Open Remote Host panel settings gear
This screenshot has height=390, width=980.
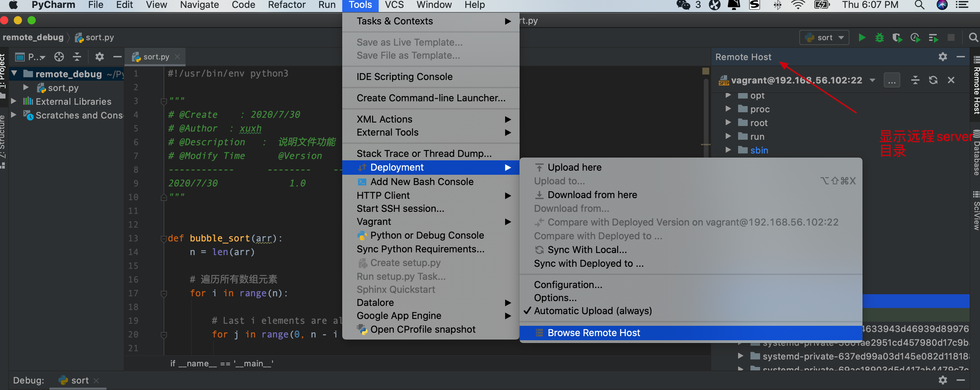(x=942, y=57)
